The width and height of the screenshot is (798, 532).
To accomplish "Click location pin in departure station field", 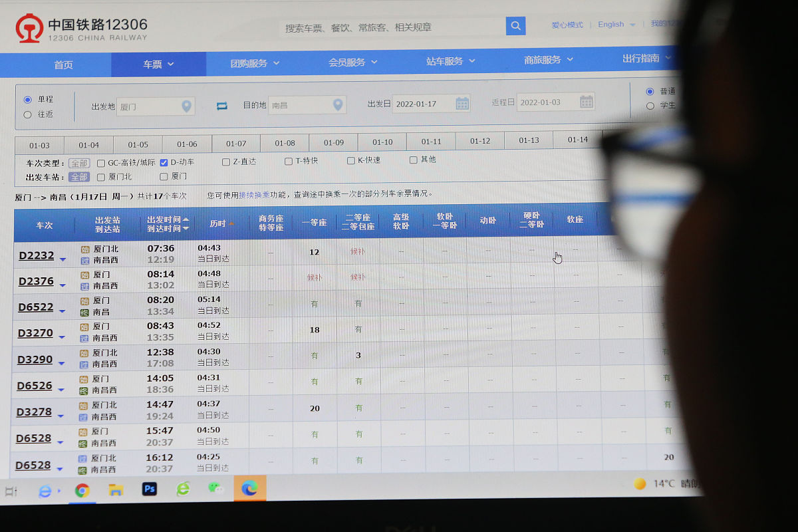I will [x=186, y=106].
